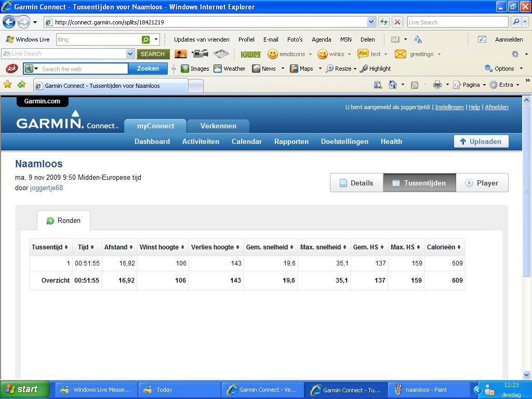Select the myConnect tab
The height and width of the screenshot is (399, 532).
point(155,126)
